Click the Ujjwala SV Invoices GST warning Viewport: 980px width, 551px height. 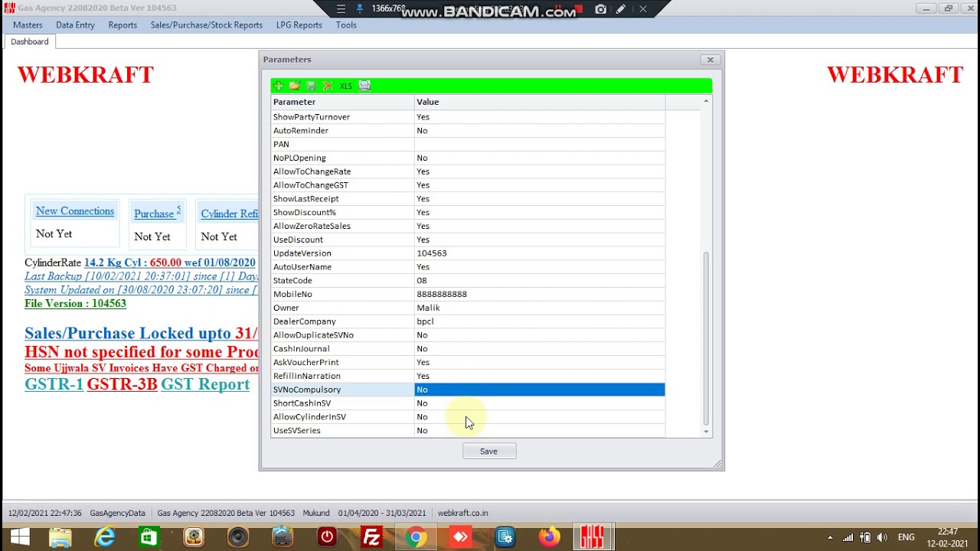[x=142, y=368]
